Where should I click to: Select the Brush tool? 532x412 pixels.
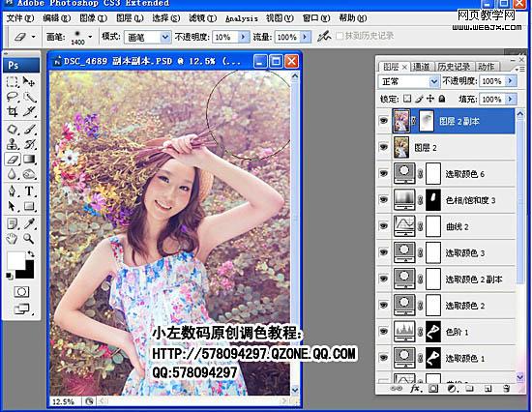pos(29,130)
